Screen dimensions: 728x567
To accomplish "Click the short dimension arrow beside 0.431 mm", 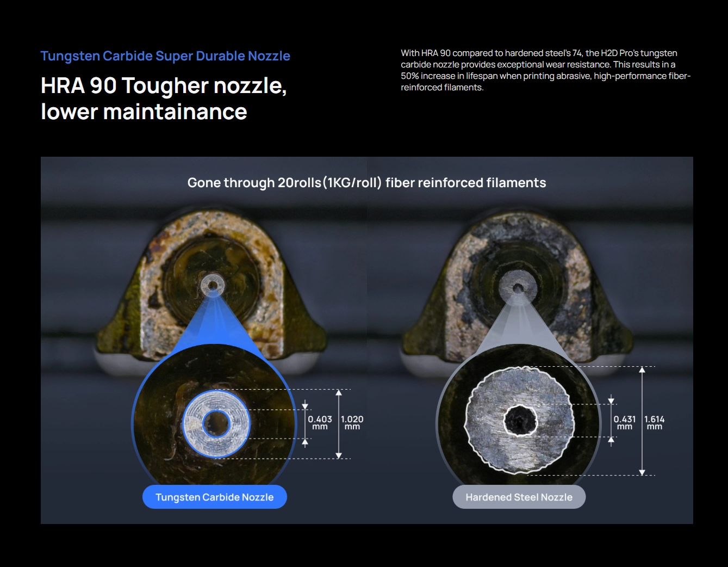I will 611,421.
